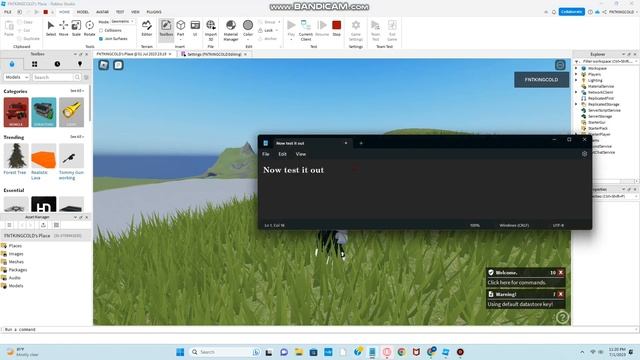
Task: Select the Select tool in ribbon
Action: [51, 29]
